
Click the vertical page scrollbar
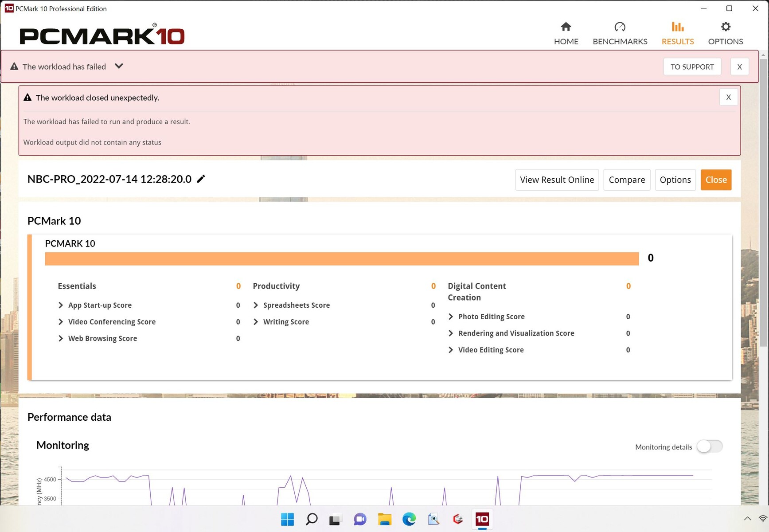tap(763, 202)
